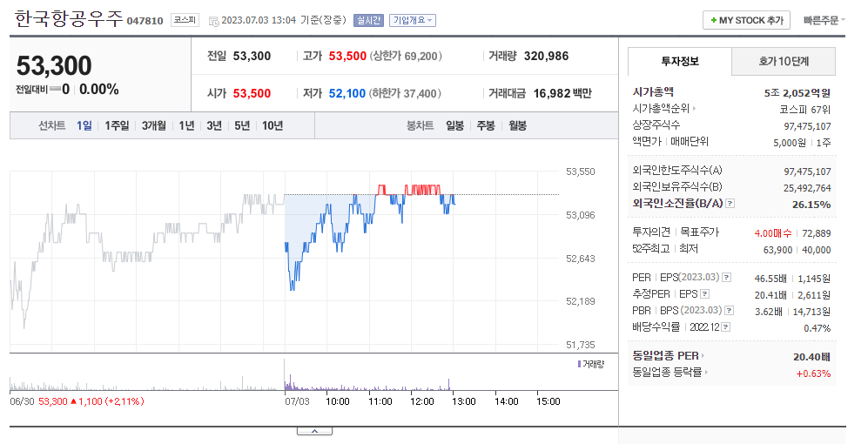
Task: Select the 1주일 line chart period
Action: (117, 125)
